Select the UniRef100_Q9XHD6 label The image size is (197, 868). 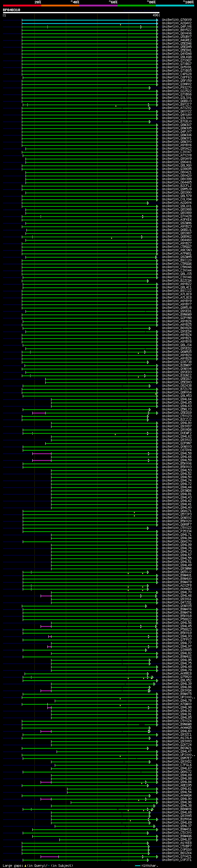click(177, 430)
